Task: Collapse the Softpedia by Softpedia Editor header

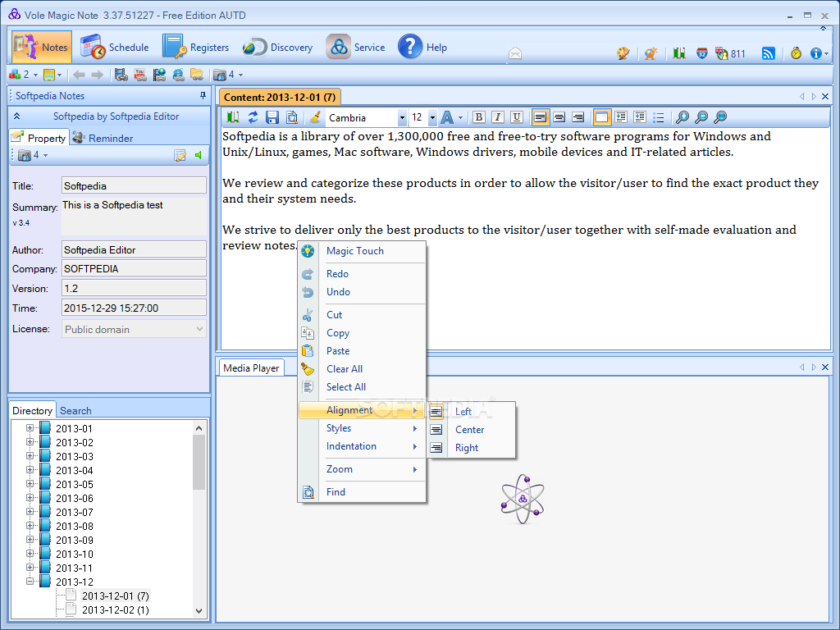Action: point(16,116)
